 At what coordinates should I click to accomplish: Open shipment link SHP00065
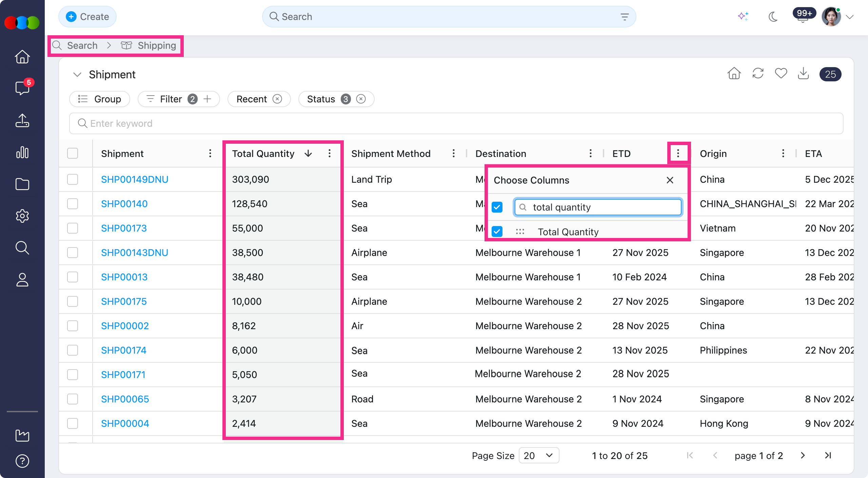coord(125,399)
